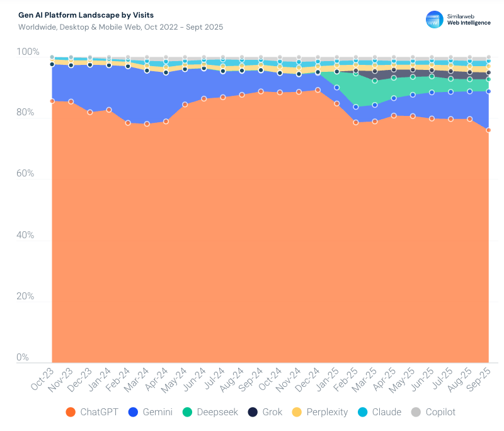This screenshot has width=504, height=431.
Task: Toggle the Deepseek series in the legend
Action: coord(210,412)
